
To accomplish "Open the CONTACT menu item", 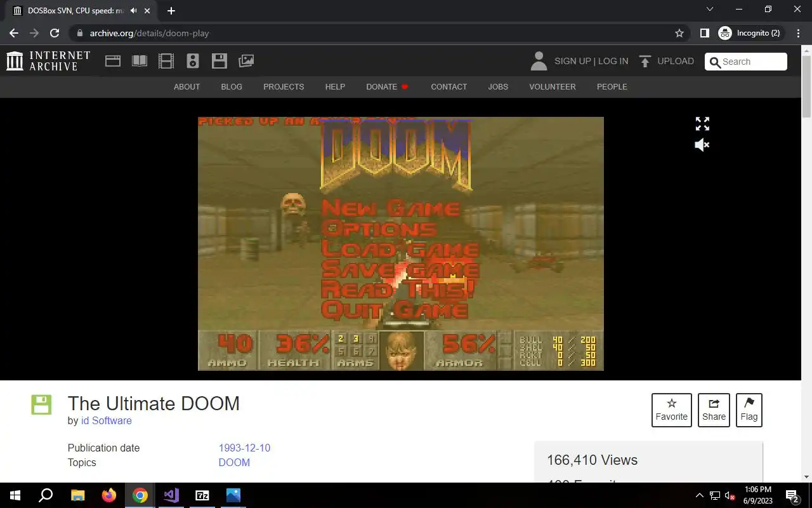I will 449,87.
